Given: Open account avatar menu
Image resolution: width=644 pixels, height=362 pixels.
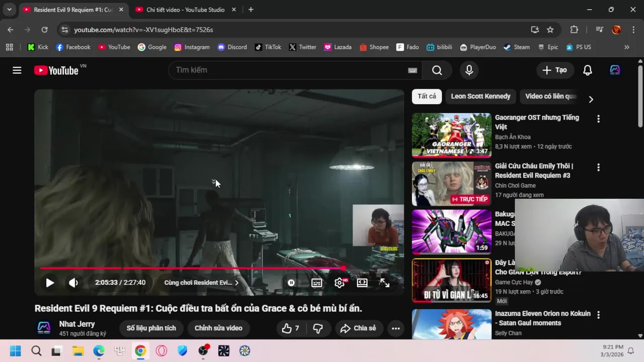Looking at the screenshot, I should (615, 70).
